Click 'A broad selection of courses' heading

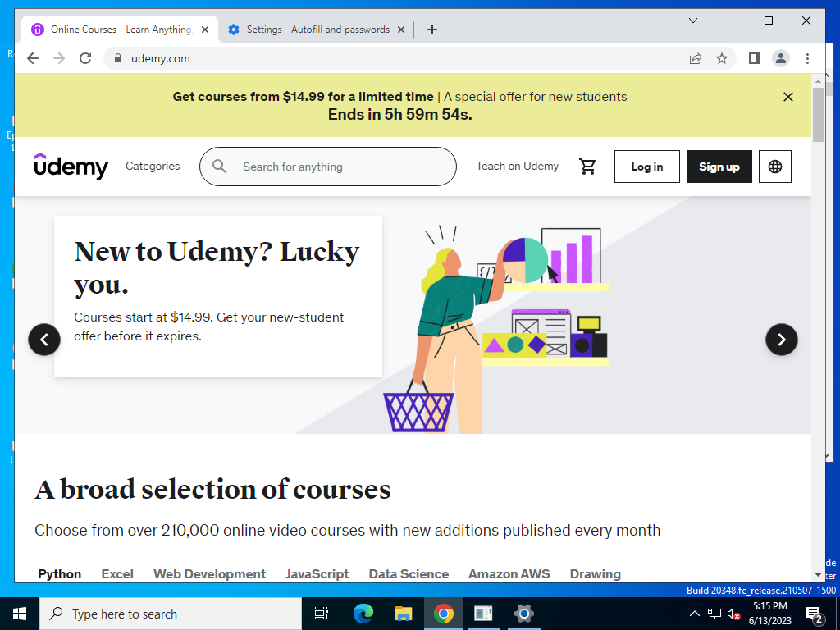212,489
